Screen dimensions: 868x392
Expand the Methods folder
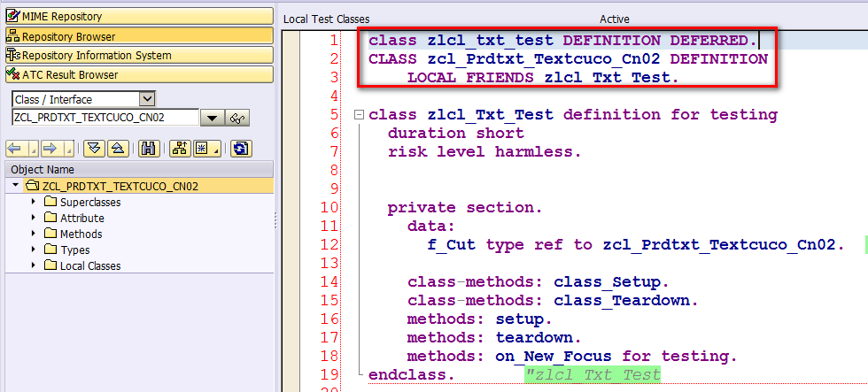[34, 234]
